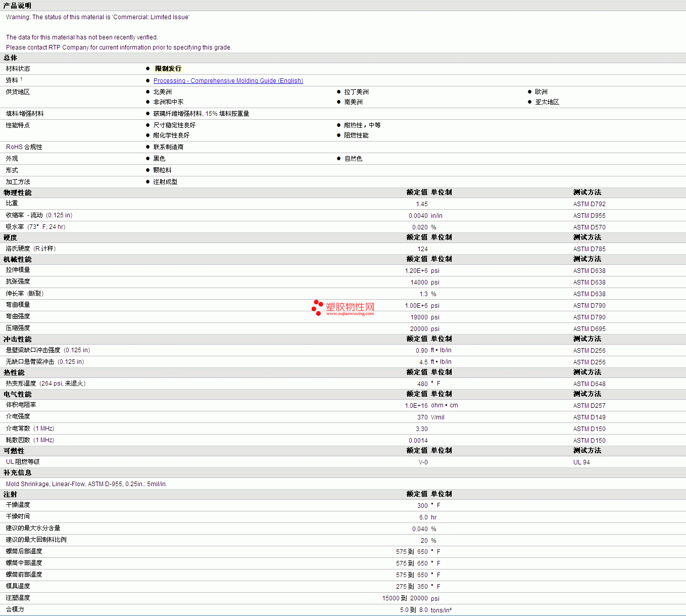The image size is (686, 616).
Task: Click the Mold Shrinkage supplementary note text
Action: pyautogui.click(x=86, y=484)
